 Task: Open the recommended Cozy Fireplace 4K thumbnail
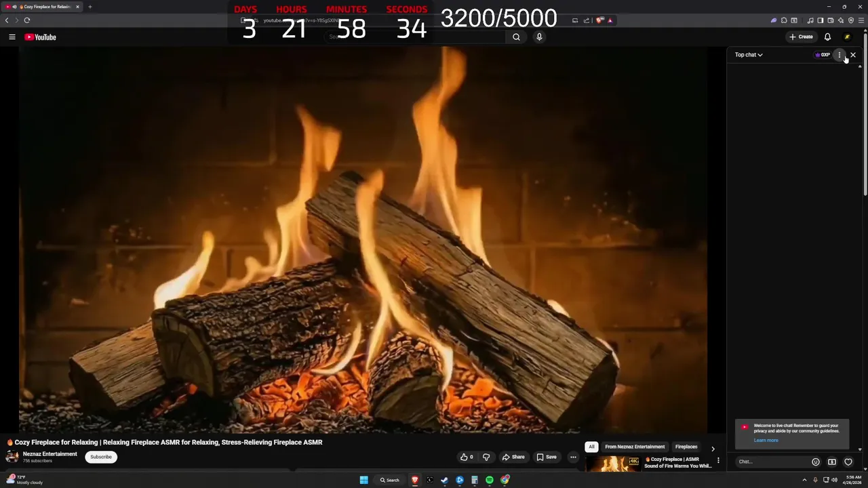[x=613, y=464]
